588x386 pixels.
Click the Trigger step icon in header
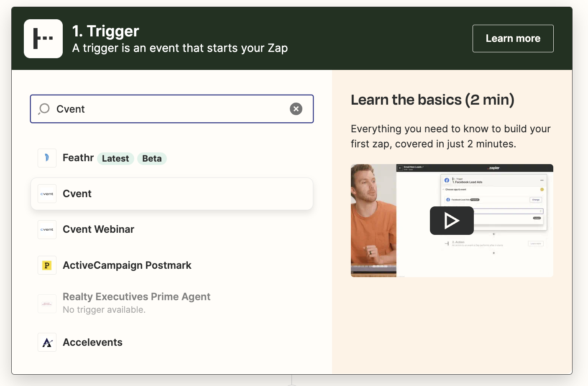pos(43,39)
